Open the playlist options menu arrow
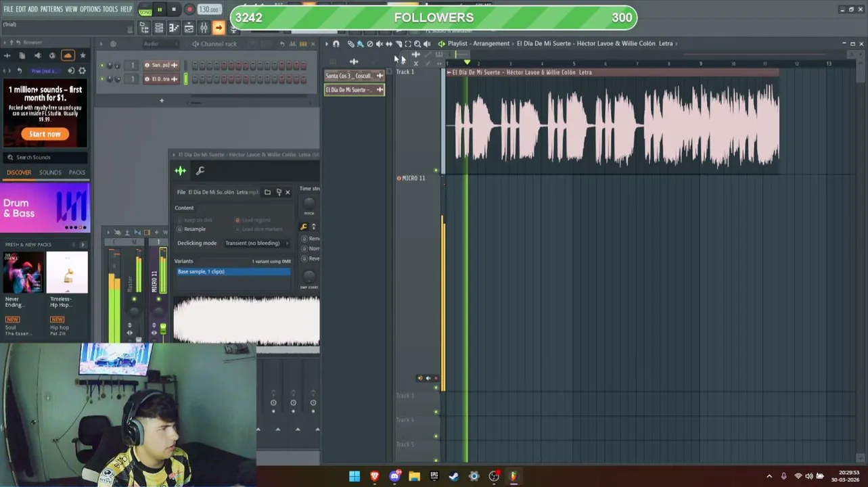Viewport: 868px width, 487px height. tap(326, 44)
